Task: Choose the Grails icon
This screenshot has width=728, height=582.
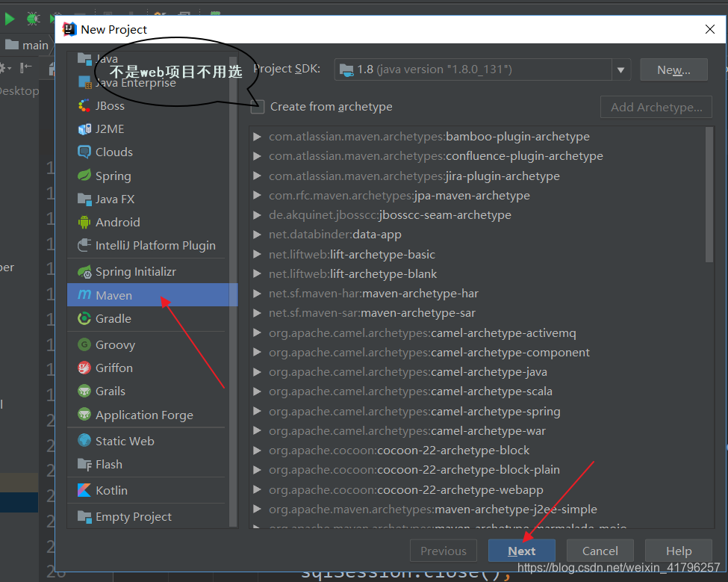Action: pos(84,391)
